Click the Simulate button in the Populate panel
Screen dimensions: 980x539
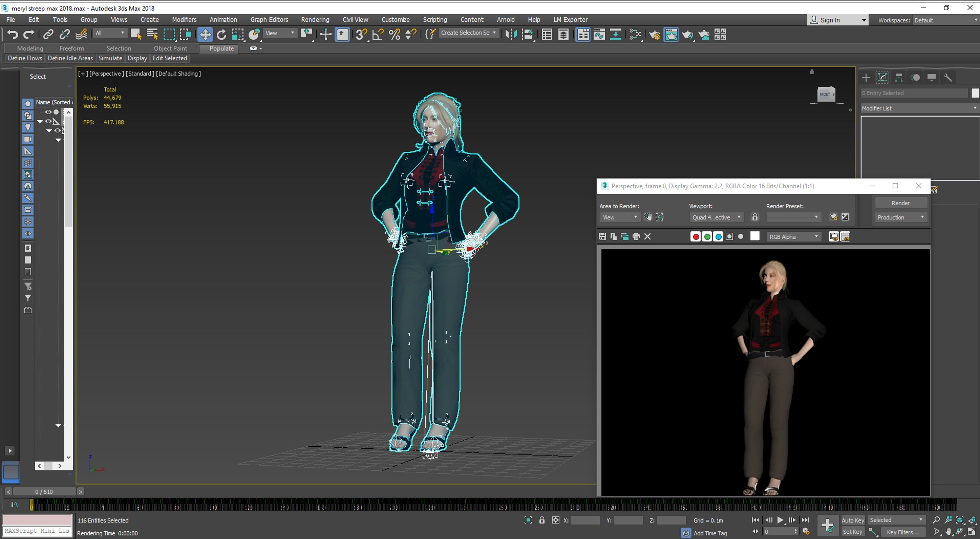(110, 58)
